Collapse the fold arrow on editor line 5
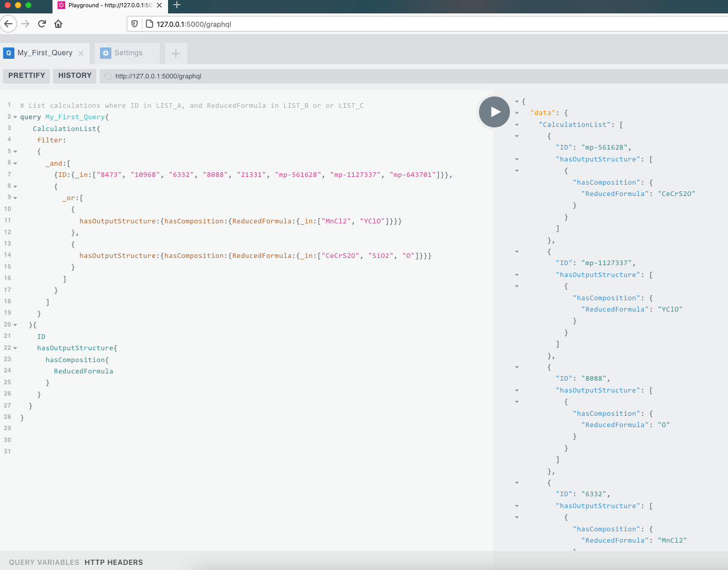Viewport: 728px width, 570px height. [x=15, y=152]
